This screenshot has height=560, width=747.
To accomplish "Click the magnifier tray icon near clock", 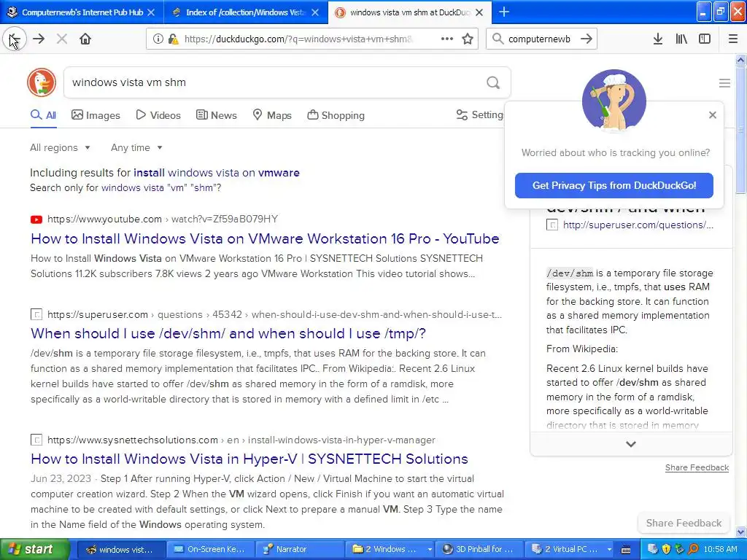I will coord(694,550).
